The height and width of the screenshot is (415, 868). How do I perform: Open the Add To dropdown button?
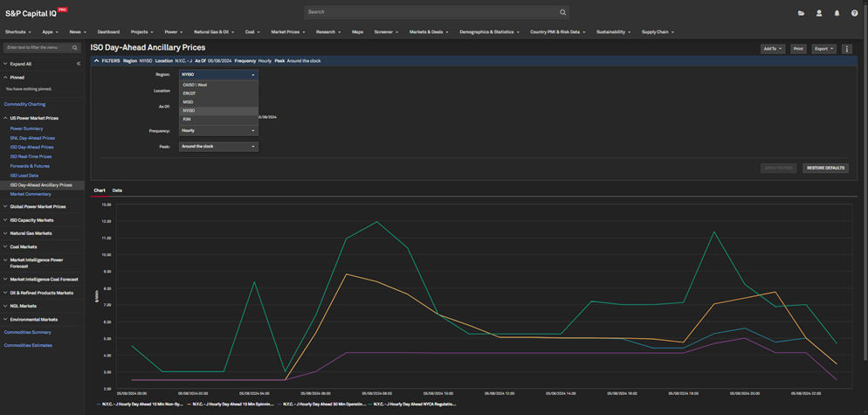coord(773,49)
